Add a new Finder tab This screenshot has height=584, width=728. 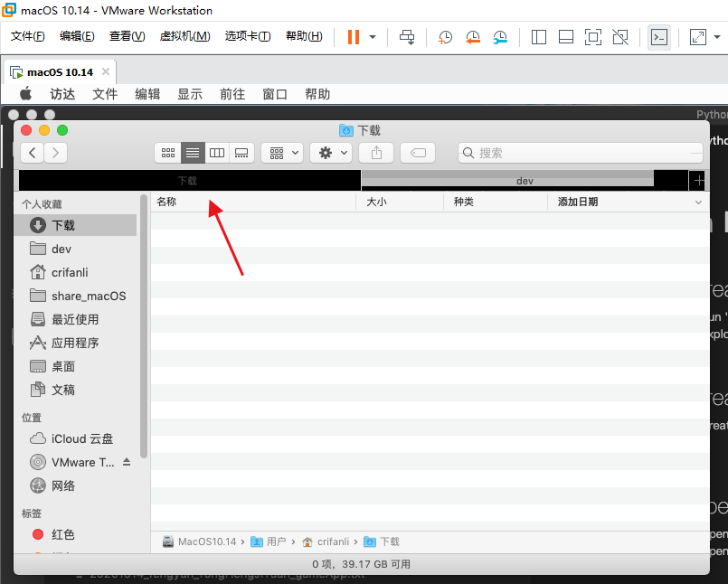[x=699, y=181]
